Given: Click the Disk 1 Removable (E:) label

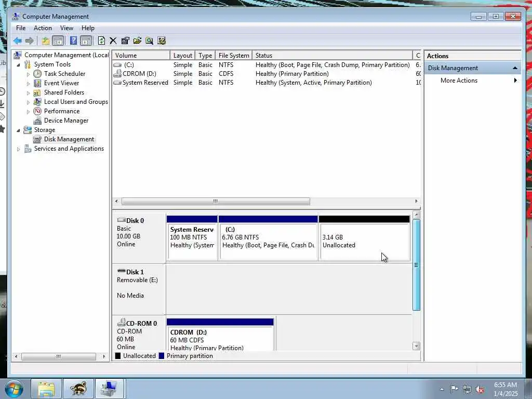Looking at the screenshot, I should [x=139, y=288].
